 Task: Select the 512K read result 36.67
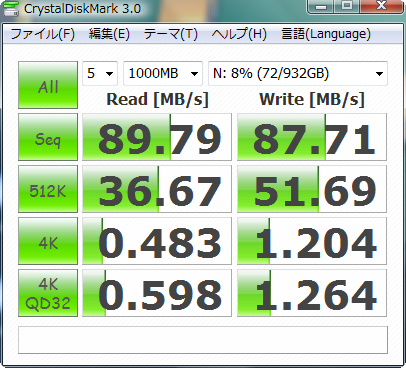pos(157,189)
